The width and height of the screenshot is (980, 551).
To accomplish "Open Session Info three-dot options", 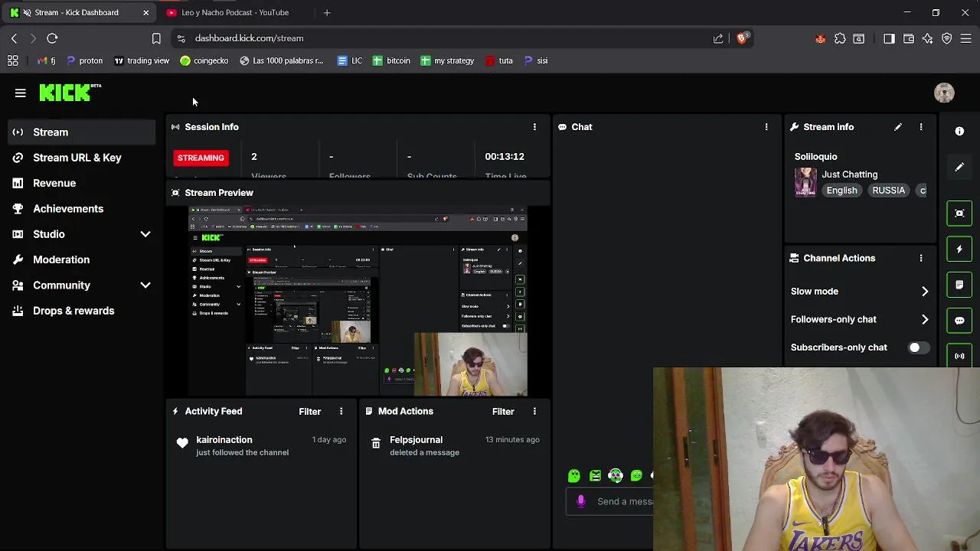I will tap(534, 127).
